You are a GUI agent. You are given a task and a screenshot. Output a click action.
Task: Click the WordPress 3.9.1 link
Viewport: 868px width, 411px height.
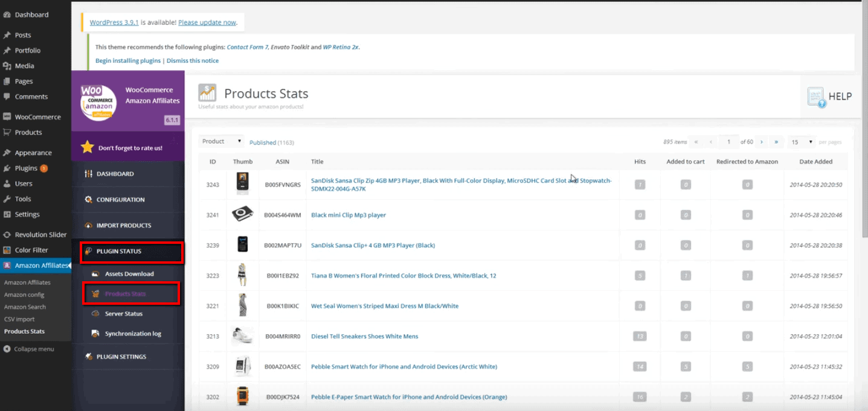coord(114,22)
